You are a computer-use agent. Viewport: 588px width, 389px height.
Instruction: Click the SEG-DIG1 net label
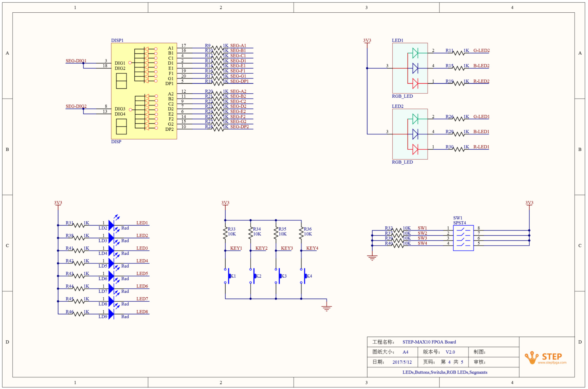(76, 61)
